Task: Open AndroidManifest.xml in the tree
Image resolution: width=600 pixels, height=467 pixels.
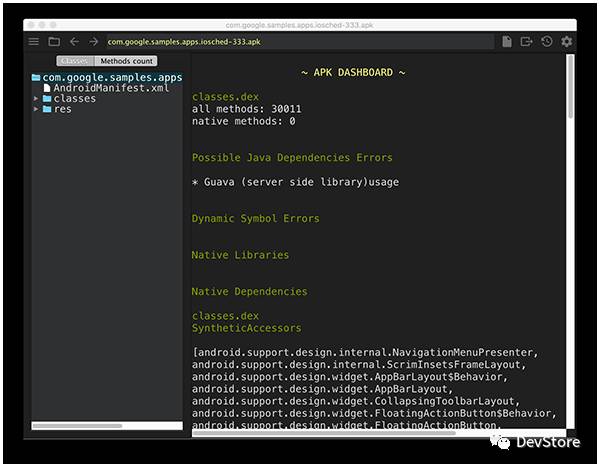Action: [111, 88]
